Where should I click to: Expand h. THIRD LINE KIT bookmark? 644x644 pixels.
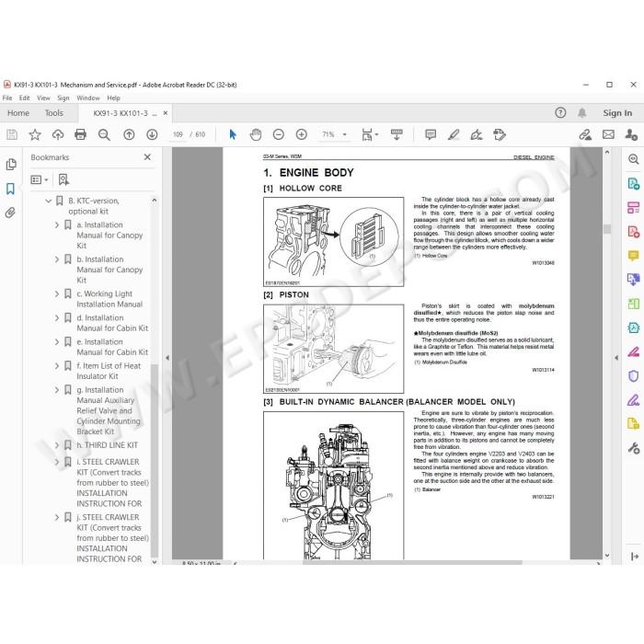click(x=57, y=445)
